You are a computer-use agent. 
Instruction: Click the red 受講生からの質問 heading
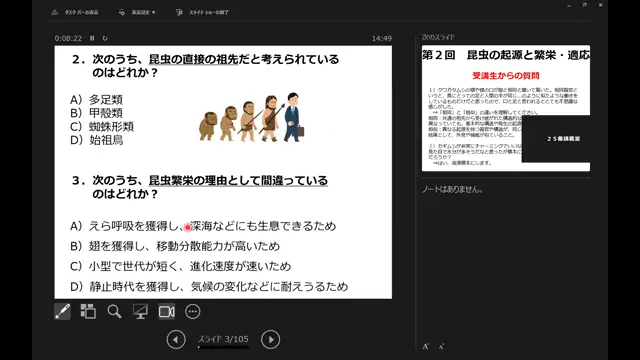coord(506,76)
